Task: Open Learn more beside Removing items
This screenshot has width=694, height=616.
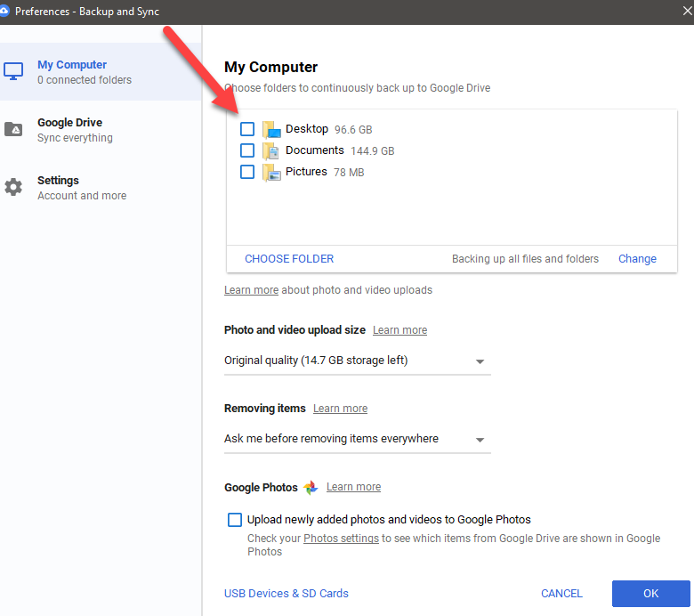Action: [340, 409]
